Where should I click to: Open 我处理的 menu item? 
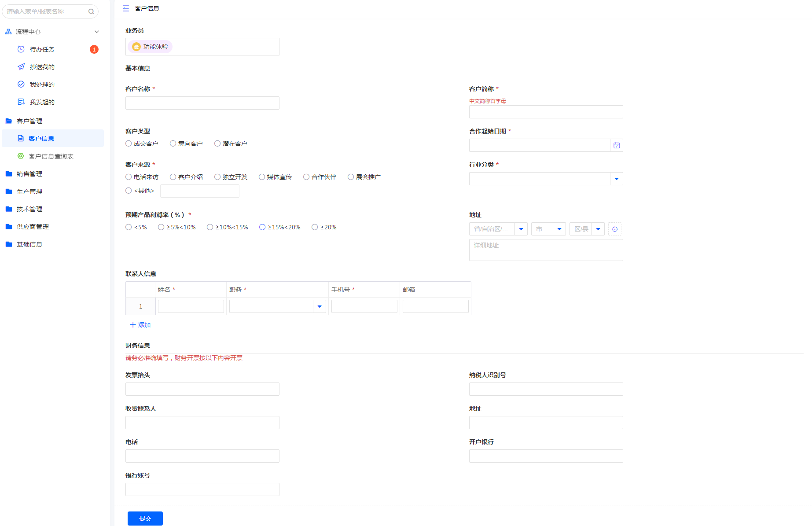pyautogui.click(x=53, y=85)
